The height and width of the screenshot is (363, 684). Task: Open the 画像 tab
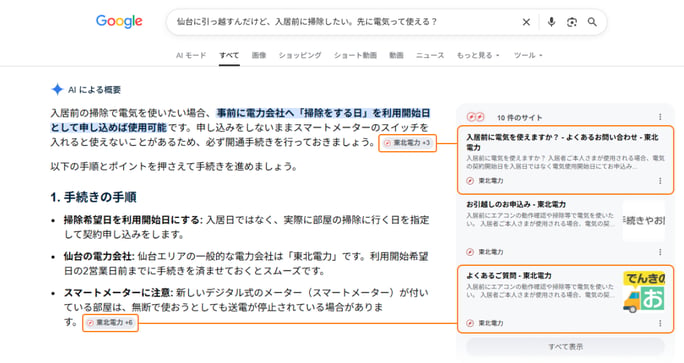259,55
